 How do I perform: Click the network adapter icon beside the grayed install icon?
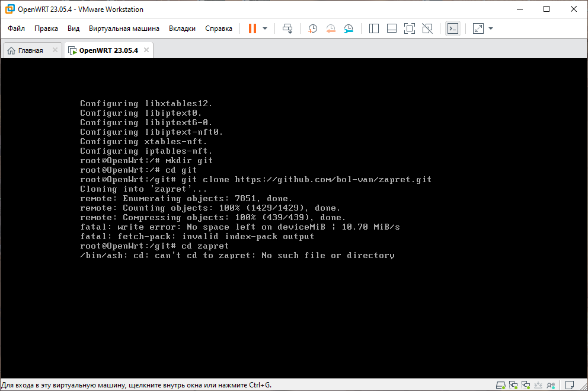526,385
